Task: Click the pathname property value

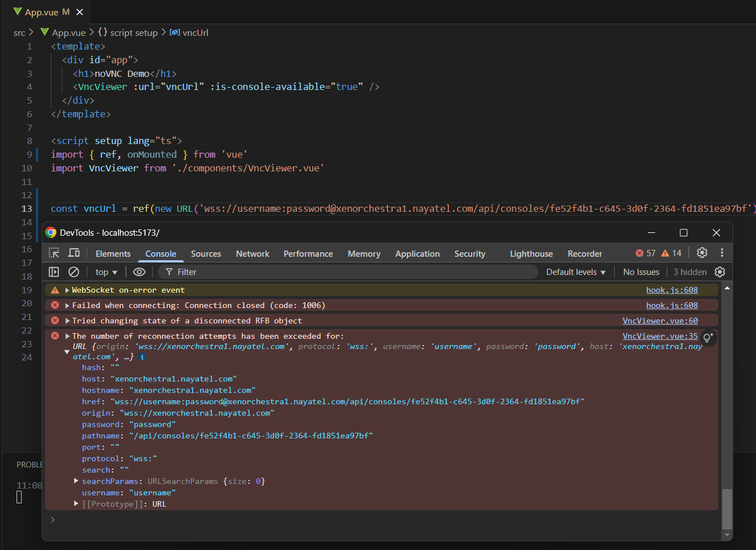Action: (251, 436)
